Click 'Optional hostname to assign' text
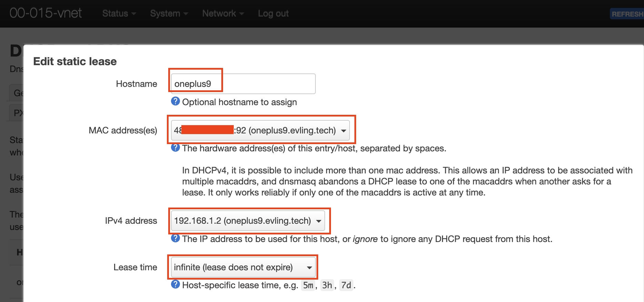 click(239, 102)
